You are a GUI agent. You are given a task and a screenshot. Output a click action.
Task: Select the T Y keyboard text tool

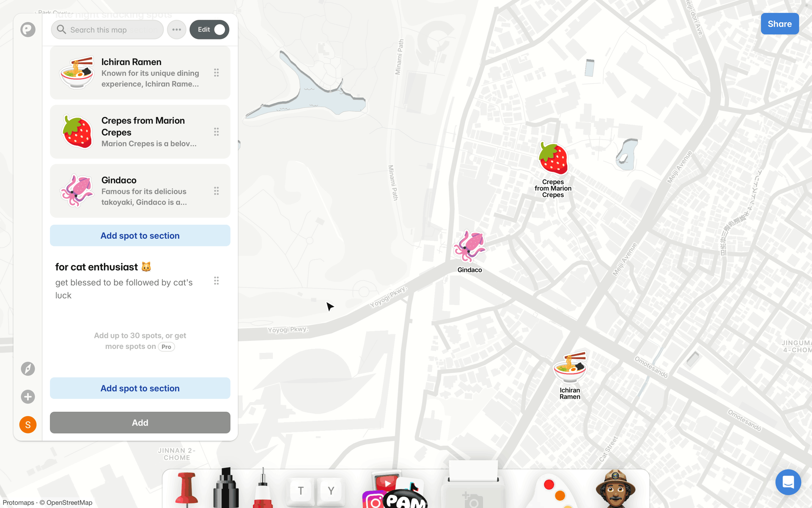[316, 491]
